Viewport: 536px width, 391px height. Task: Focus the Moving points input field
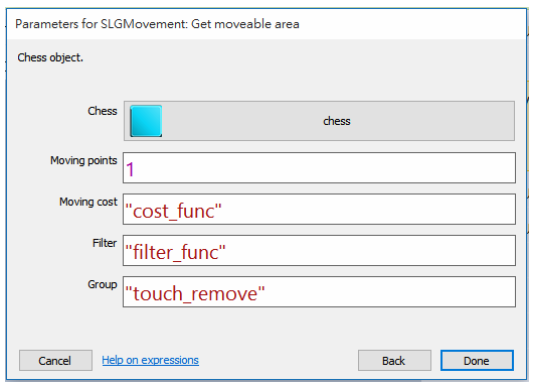pyautogui.click(x=319, y=168)
